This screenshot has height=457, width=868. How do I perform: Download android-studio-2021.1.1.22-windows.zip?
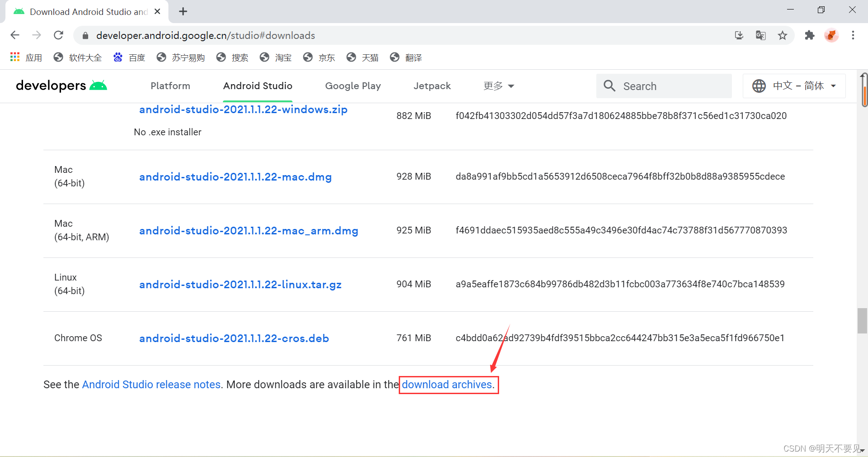[243, 109]
